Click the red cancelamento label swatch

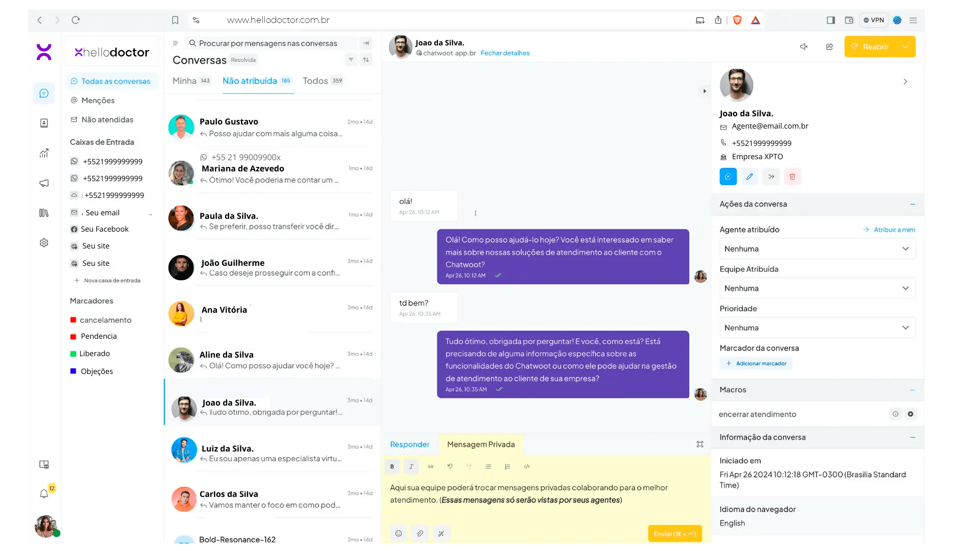pos(72,320)
